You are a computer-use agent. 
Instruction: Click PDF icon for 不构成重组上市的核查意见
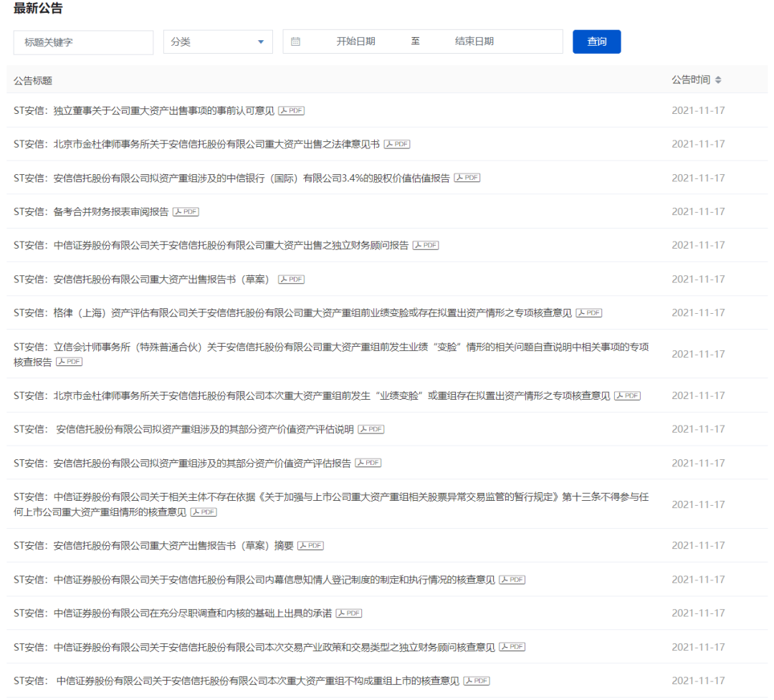coord(477,681)
